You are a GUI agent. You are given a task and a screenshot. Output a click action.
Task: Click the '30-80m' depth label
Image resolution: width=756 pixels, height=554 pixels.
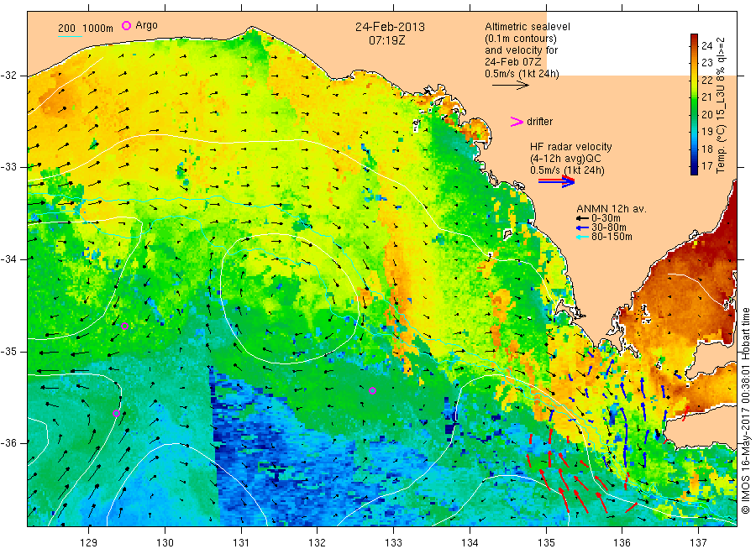(609, 227)
